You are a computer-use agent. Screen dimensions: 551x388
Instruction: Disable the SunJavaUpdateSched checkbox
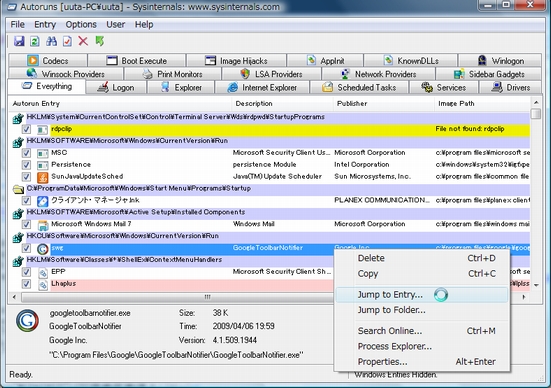26,177
